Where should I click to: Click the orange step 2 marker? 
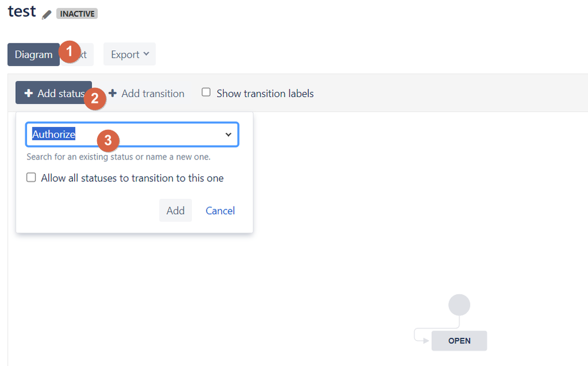coord(95,99)
